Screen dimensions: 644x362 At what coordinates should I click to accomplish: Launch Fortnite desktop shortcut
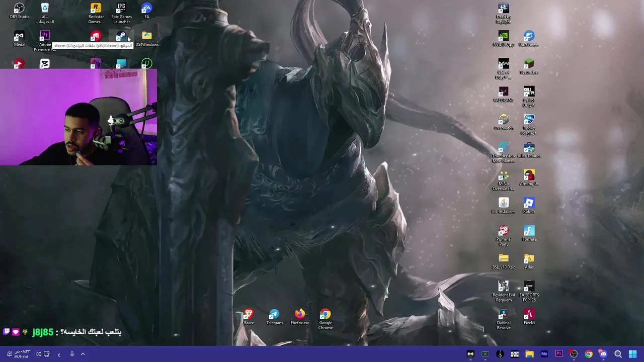529,233
